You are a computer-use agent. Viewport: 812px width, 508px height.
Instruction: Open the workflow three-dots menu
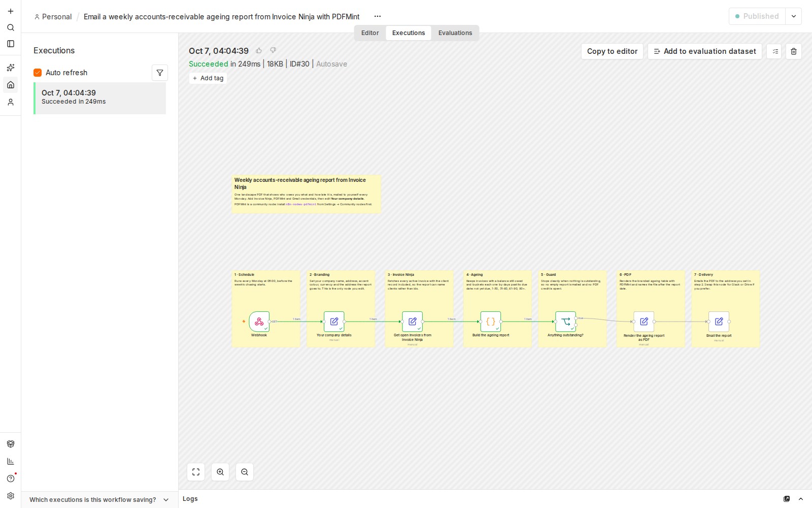[x=378, y=16]
